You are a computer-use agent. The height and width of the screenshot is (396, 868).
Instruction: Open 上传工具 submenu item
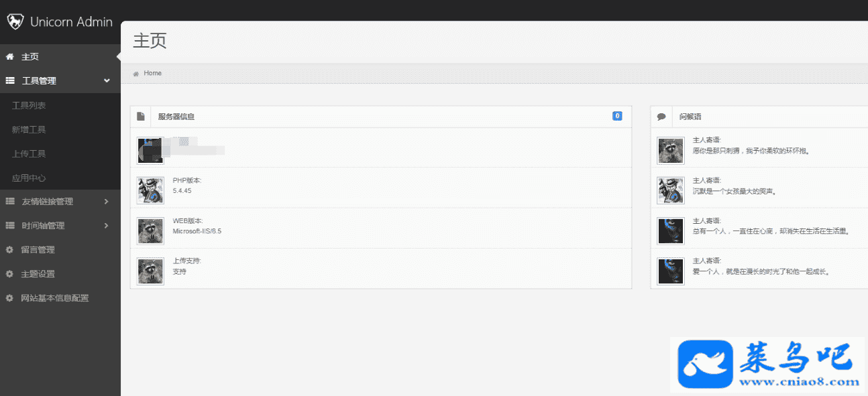click(29, 154)
